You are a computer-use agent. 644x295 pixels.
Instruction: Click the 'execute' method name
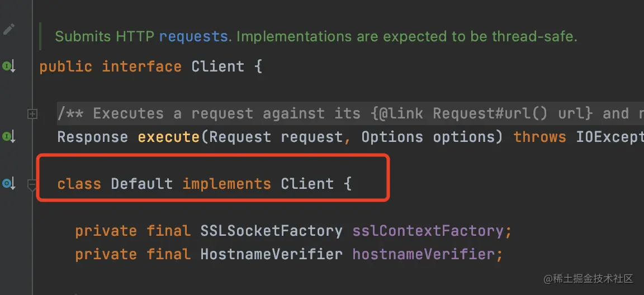(x=169, y=137)
